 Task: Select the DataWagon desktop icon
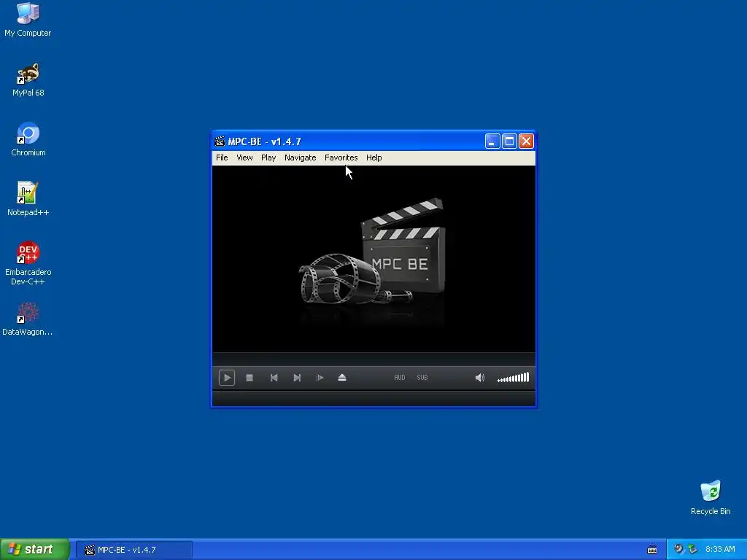[28, 319]
